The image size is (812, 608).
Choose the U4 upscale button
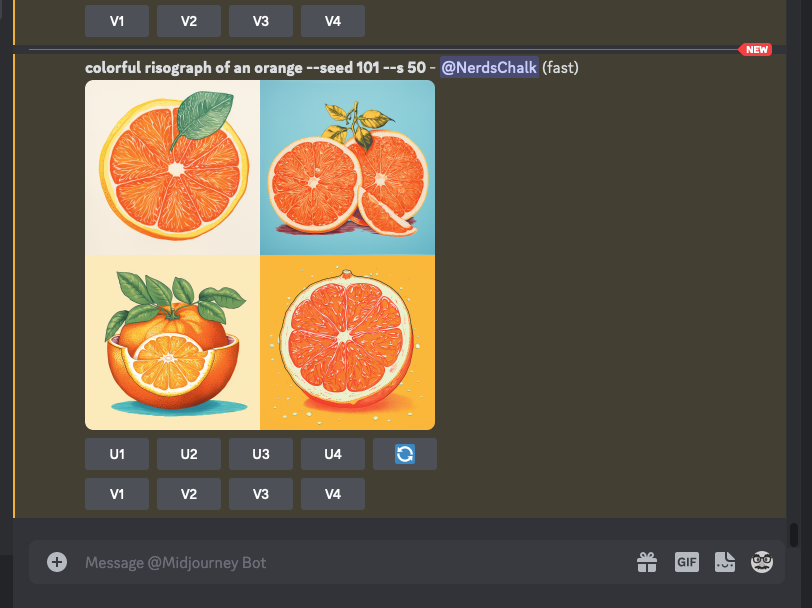(x=333, y=454)
